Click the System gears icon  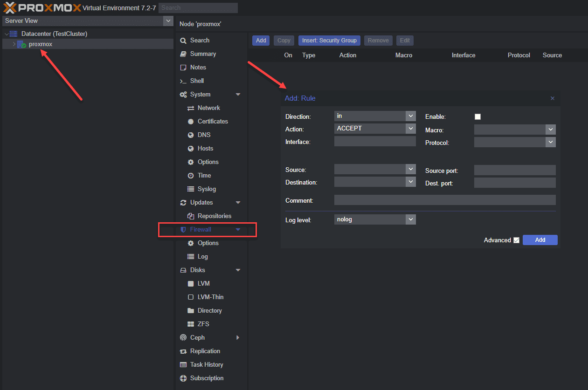[x=183, y=95]
